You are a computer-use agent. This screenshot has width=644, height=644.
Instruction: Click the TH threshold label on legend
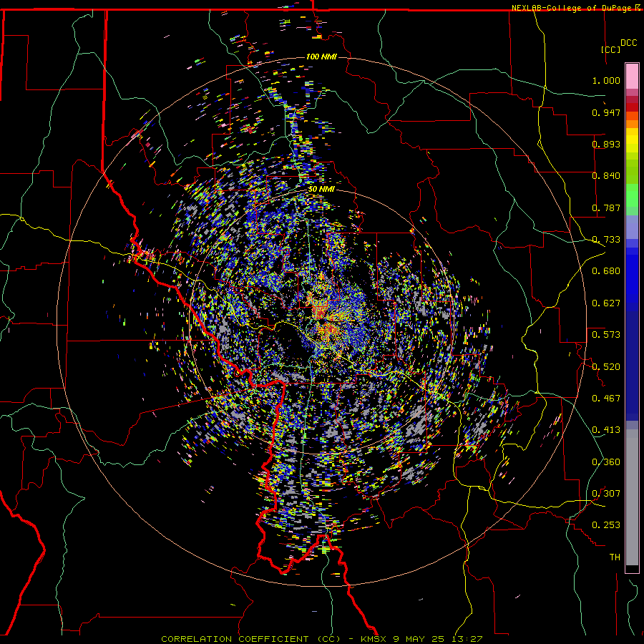point(615,557)
